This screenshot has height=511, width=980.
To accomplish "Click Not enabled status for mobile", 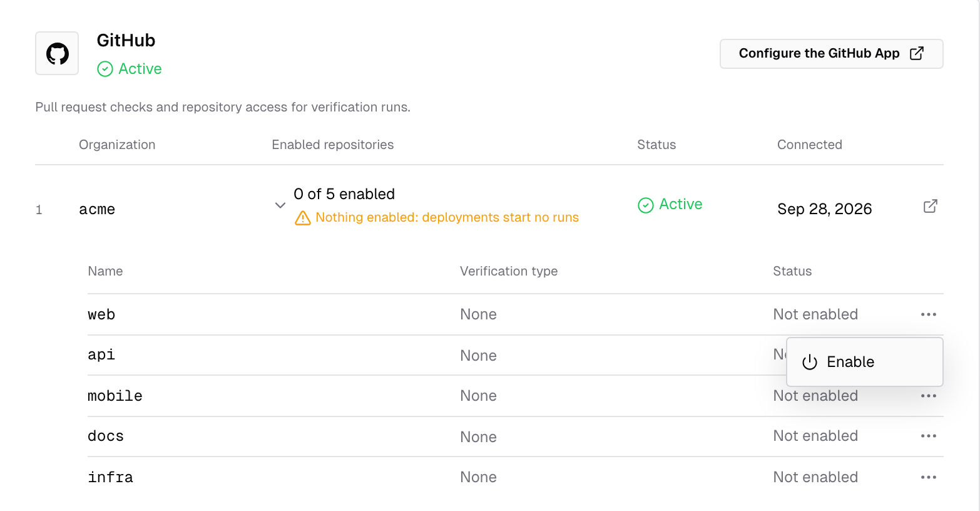I will click(815, 396).
